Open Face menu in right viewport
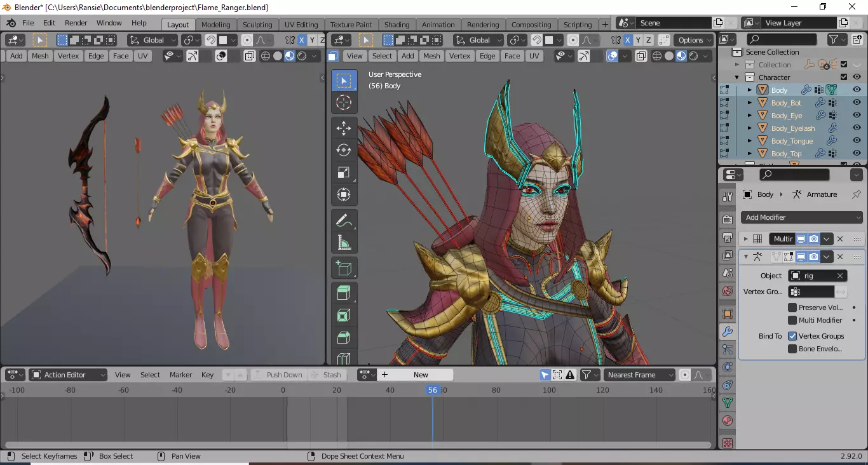 tap(512, 56)
